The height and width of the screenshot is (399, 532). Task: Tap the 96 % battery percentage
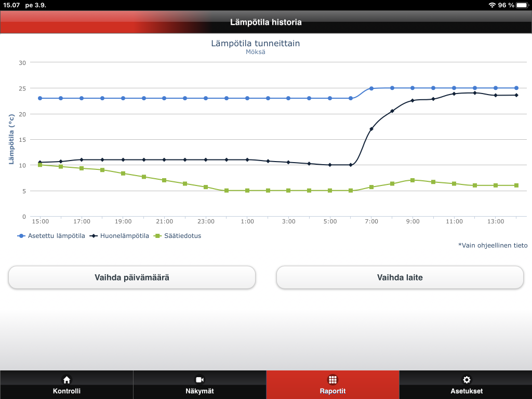click(x=506, y=5)
